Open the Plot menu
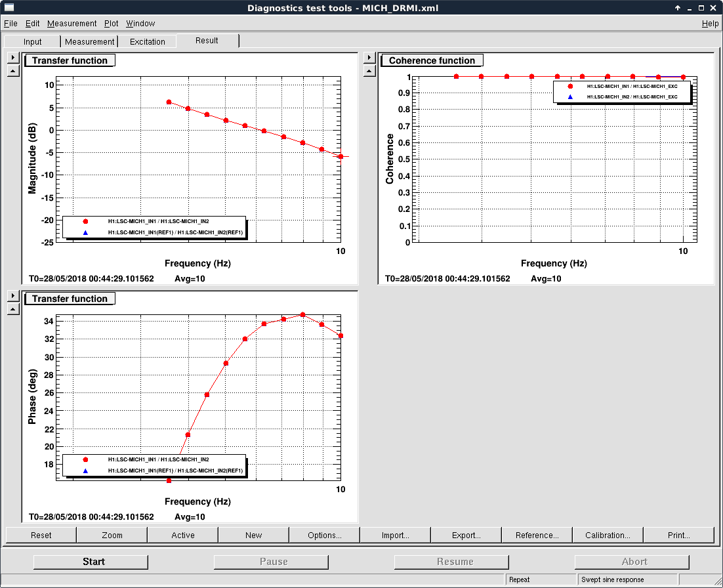 tap(111, 24)
